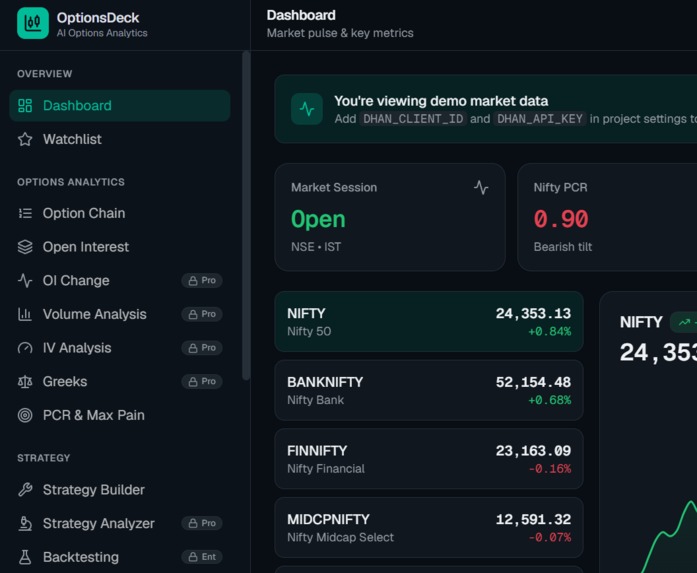Screen dimensions: 697x573
Task: Open Backtesting
Action: 120,557
